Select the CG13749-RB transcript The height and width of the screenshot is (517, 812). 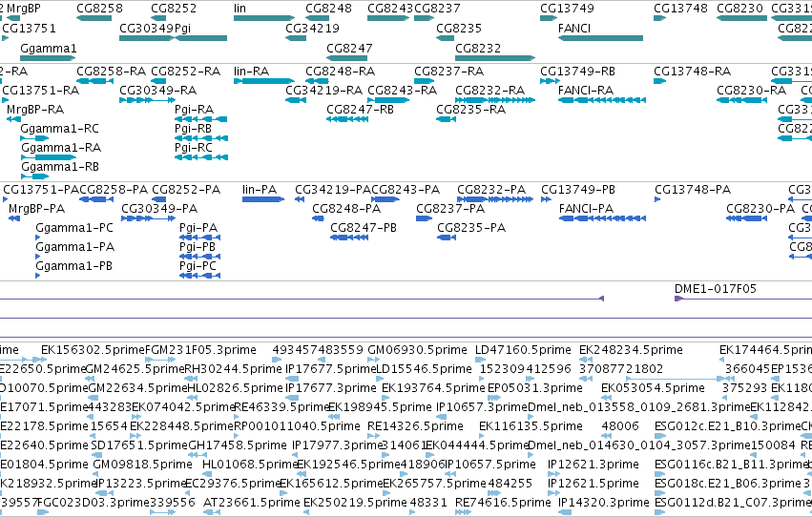[x=550, y=81]
